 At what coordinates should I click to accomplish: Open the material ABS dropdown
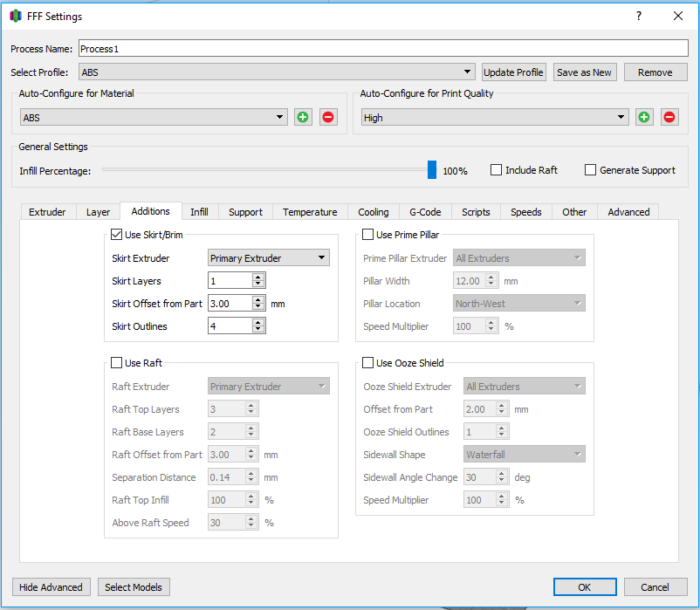click(154, 117)
